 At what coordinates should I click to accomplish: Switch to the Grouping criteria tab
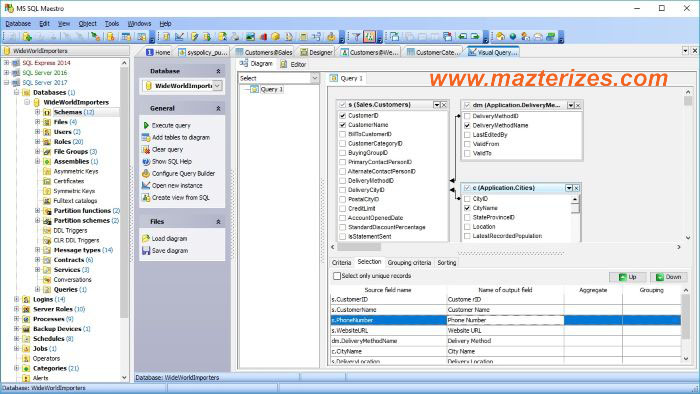click(x=409, y=263)
